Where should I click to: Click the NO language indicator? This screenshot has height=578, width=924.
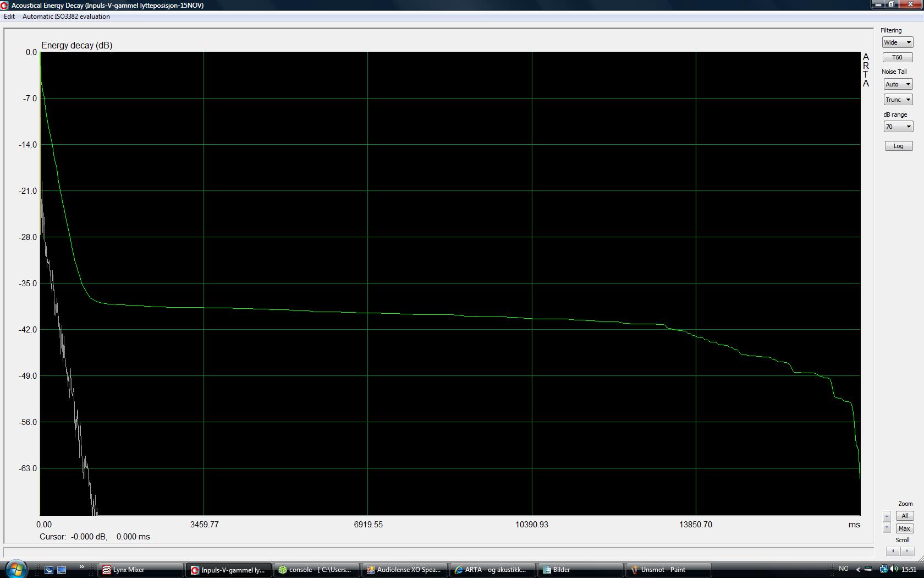click(844, 569)
